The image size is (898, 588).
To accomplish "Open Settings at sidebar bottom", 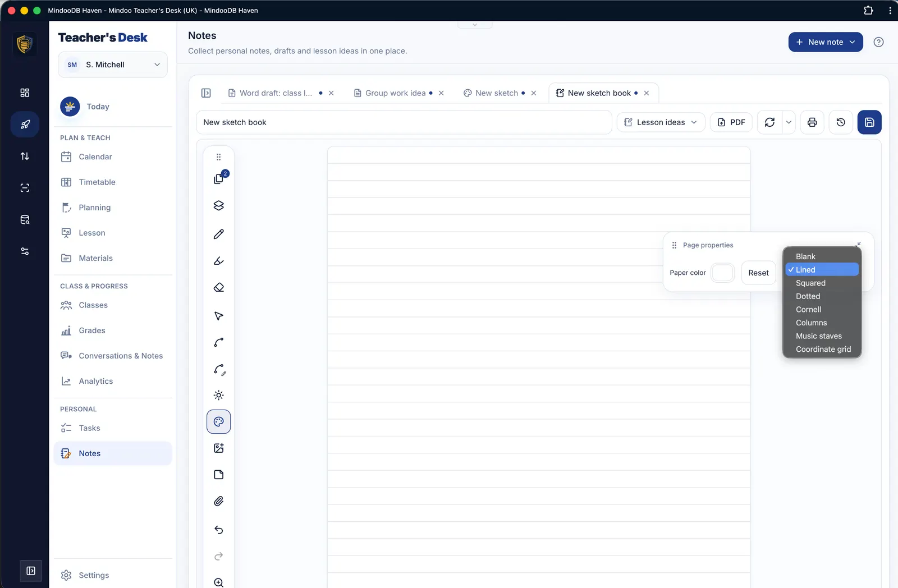I will pyautogui.click(x=113, y=575).
